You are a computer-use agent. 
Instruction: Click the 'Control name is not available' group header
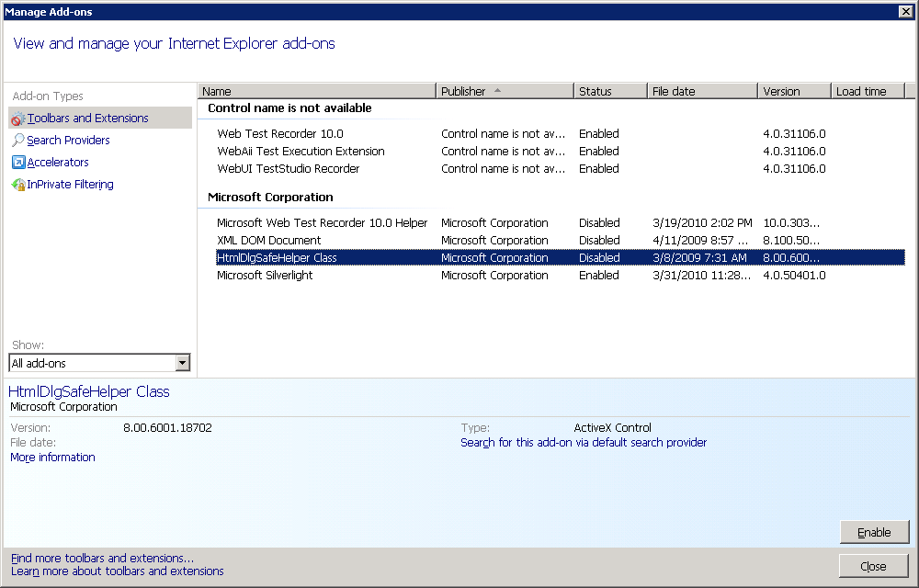(289, 107)
